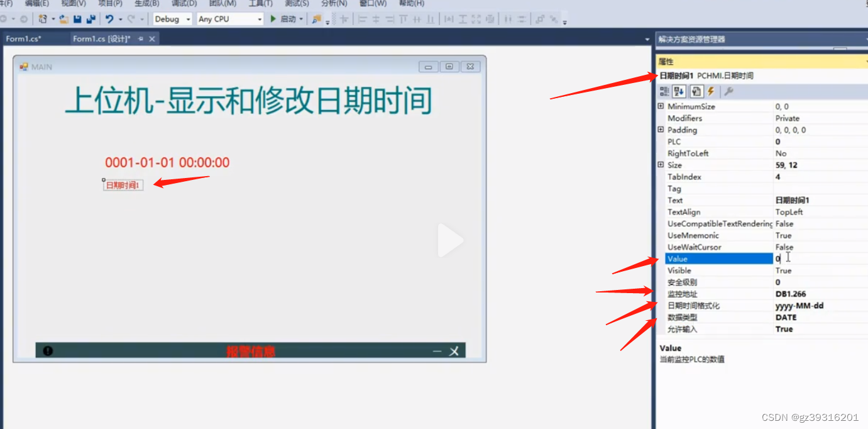Click the Save icon in toolbar
The image size is (868, 429).
pyautogui.click(x=77, y=19)
